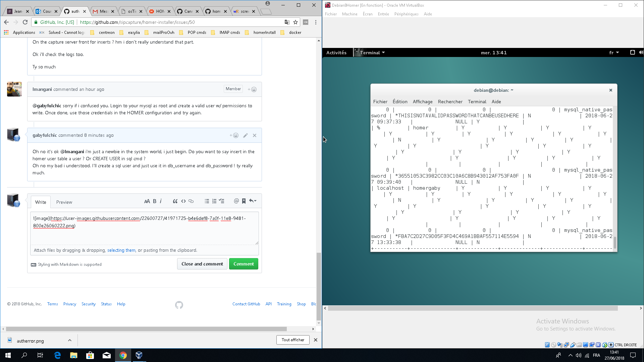Expand options for the autherror.png download
Image resolution: width=644 pixels, height=362 pixels.
click(69, 340)
